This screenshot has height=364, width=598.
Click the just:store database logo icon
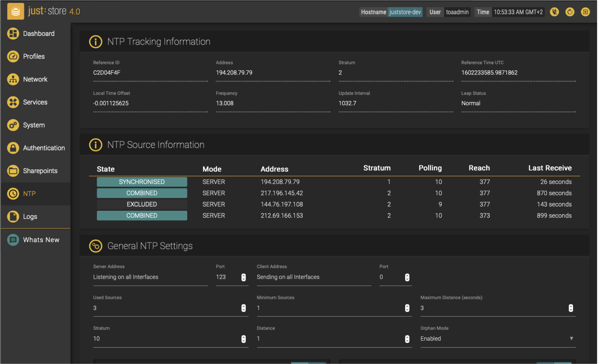(x=15, y=12)
